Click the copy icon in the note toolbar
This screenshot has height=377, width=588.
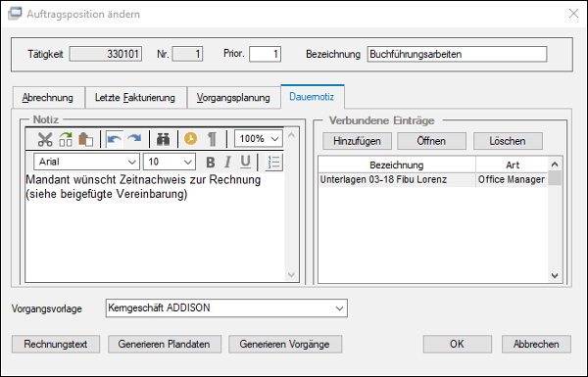coord(66,139)
